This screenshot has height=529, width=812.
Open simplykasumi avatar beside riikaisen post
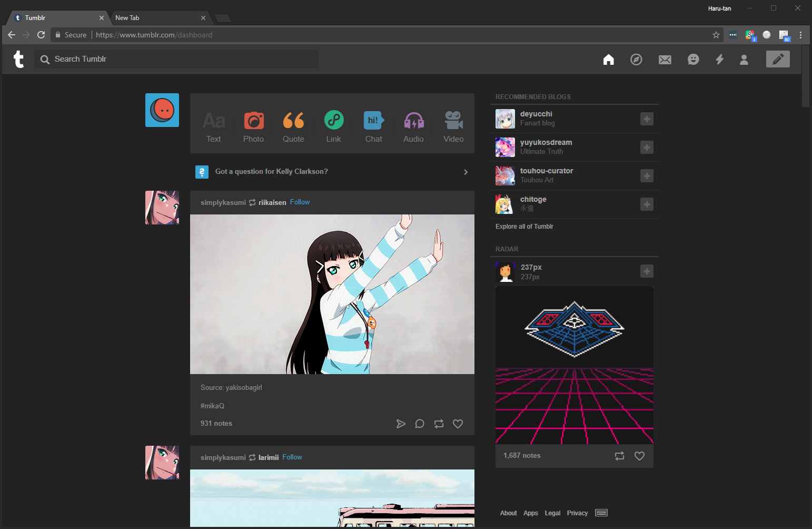point(162,208)
